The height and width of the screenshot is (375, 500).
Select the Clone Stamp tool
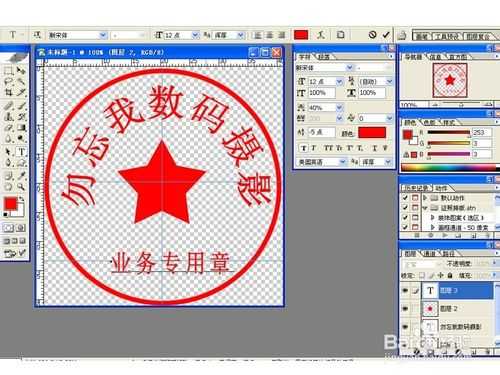tap(8, 117)
